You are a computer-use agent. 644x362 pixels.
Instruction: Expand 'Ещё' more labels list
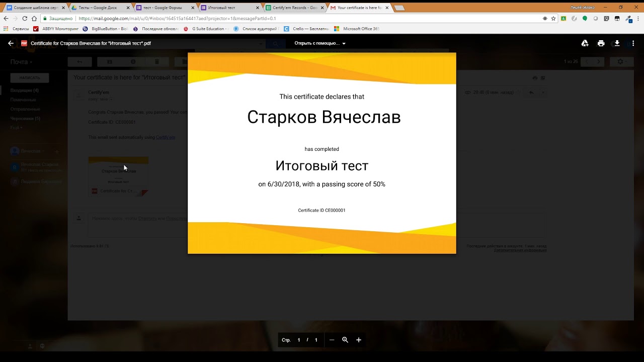(x=16, y=128)
